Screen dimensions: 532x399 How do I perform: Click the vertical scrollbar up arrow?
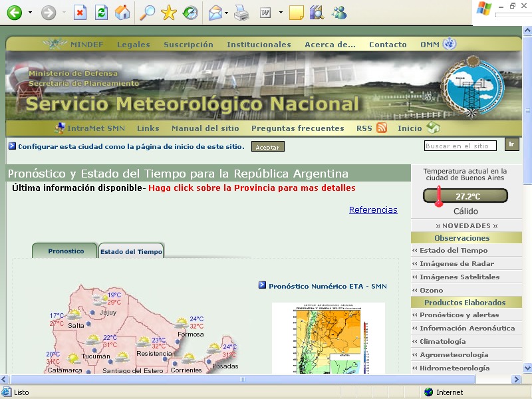527,31
